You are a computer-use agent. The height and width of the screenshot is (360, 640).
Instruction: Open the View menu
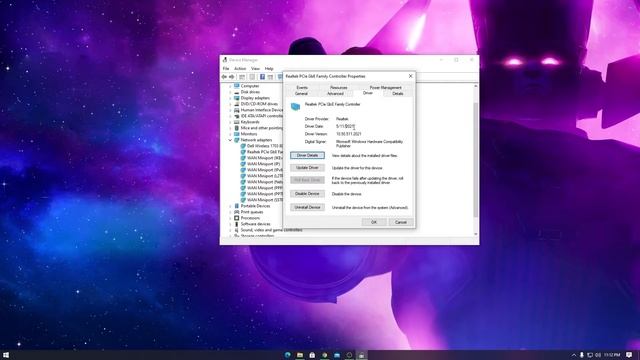[x=256, y=69]
